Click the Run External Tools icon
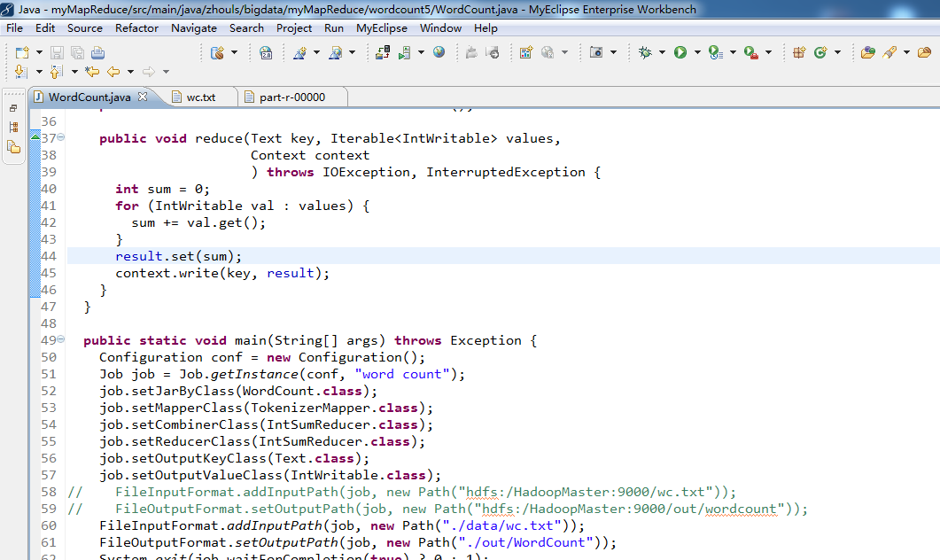 coord(750,53)
